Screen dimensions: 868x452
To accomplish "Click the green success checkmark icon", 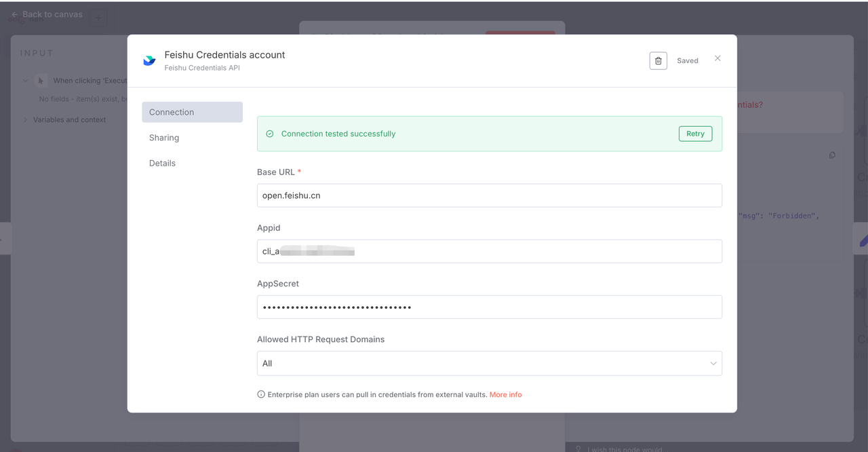I will [270, 134].
